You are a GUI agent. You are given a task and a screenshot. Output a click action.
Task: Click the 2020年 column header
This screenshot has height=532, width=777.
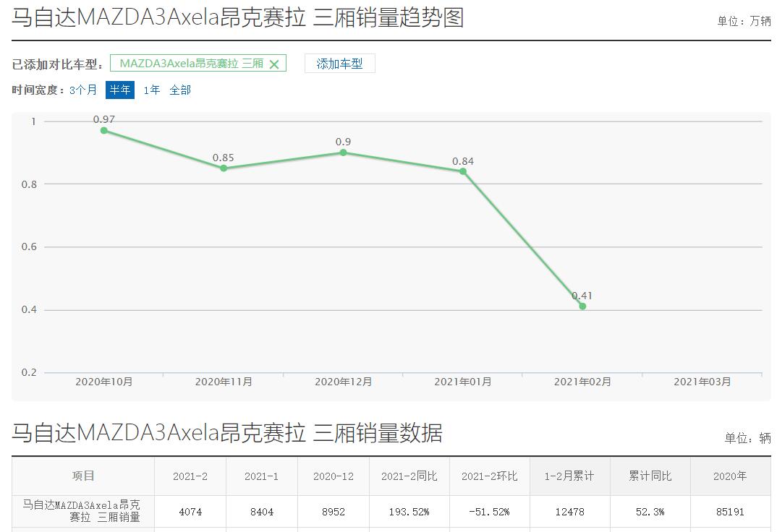coord(731,476)
